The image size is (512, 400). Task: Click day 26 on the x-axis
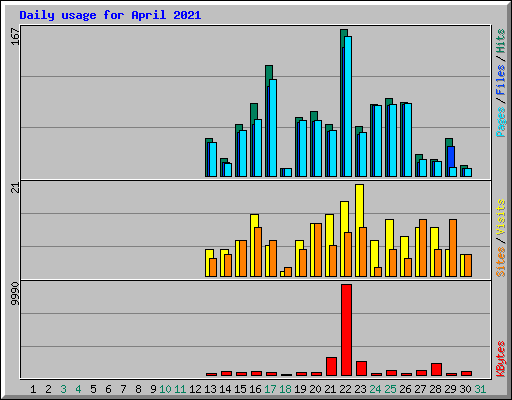[x=405, y=389]
